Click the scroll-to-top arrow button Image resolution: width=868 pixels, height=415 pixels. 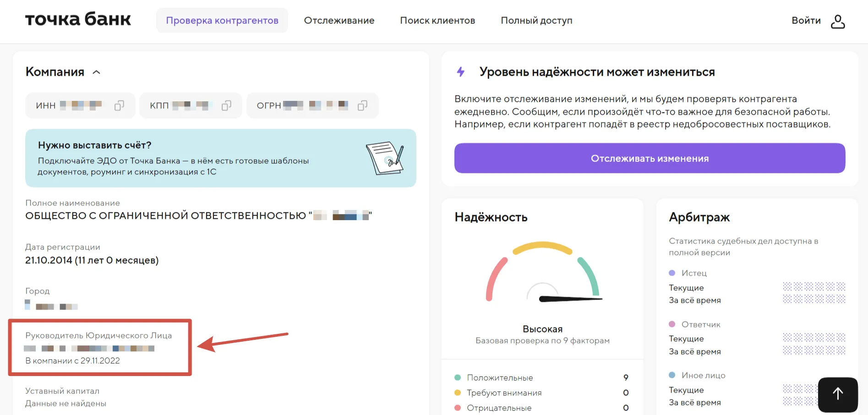pyautogui.click(x=838, y=393)
